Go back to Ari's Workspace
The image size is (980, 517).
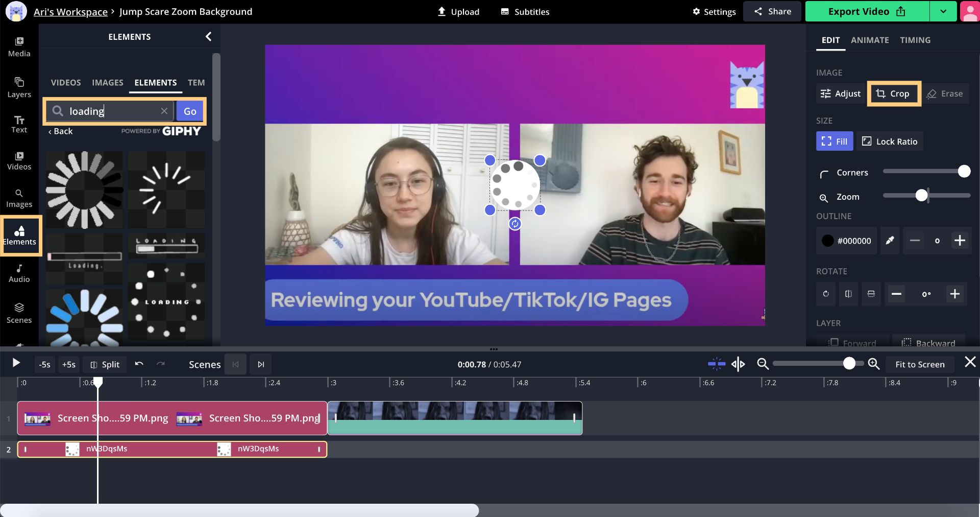click(x=70, y=11)
